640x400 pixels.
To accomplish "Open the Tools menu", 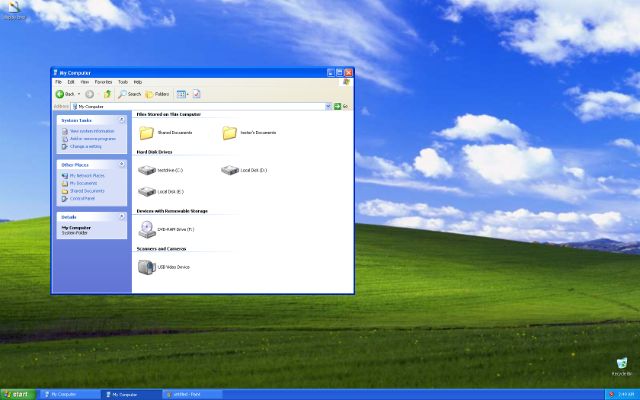I will (123, 82).
